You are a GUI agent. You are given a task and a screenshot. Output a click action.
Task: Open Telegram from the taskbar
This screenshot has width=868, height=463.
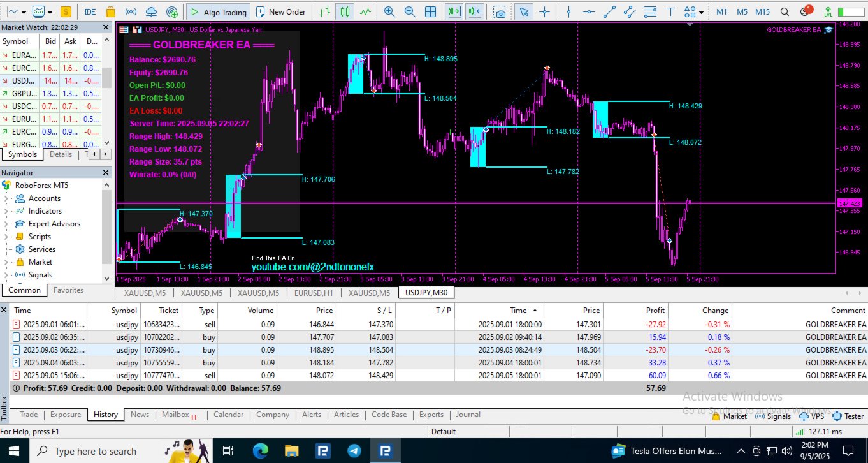pos(354,451)
